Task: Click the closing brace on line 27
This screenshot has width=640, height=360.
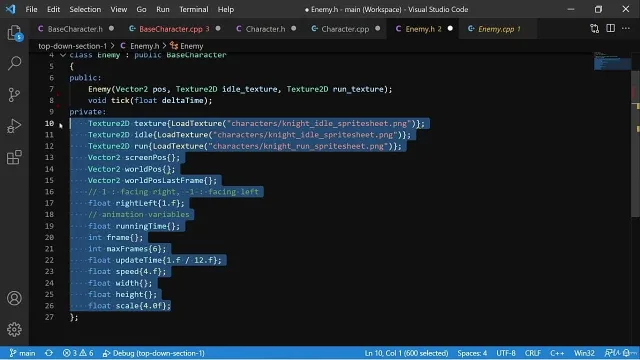Action: point(73,317)
